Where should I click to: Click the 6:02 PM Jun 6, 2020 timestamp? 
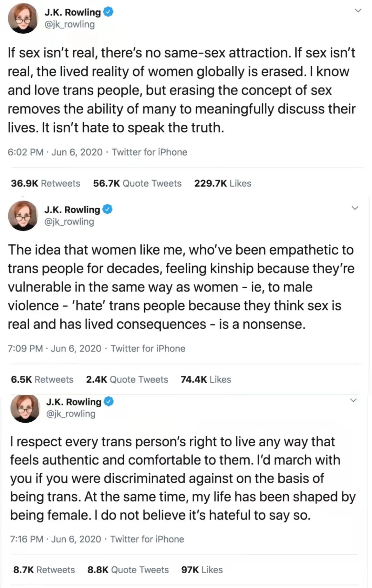tap(55, 152)
